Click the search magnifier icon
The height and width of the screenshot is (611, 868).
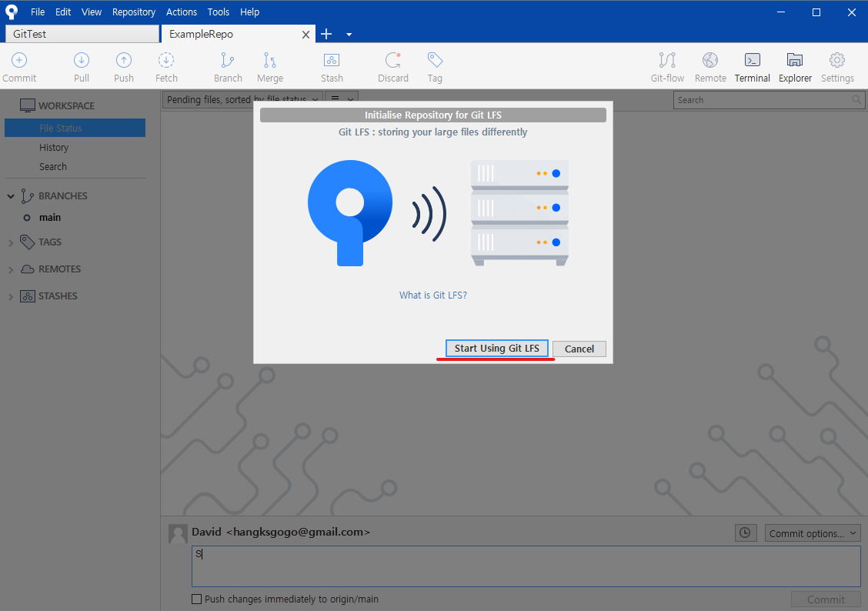pos(856,99)
